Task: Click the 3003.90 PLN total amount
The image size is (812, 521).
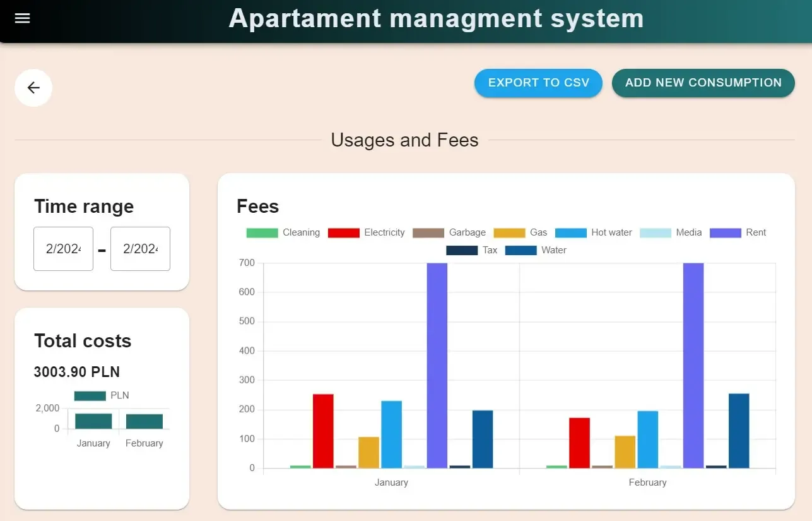Action: pyautogui.click(x=77, y=372)
